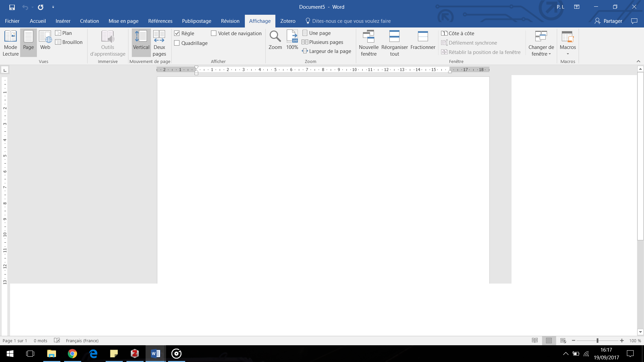Open the Zoom dialog magnifier
The width and height of the screenshot is (644, 362).
275,40
